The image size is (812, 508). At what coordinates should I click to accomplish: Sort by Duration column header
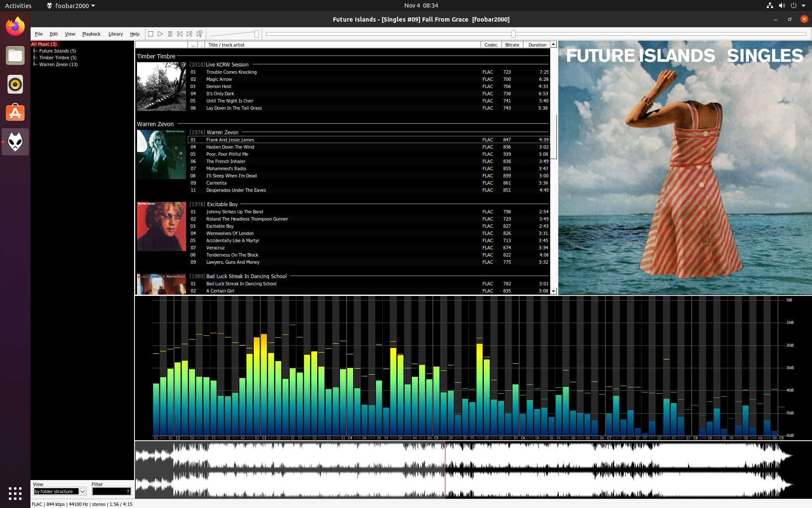[537, 45]
